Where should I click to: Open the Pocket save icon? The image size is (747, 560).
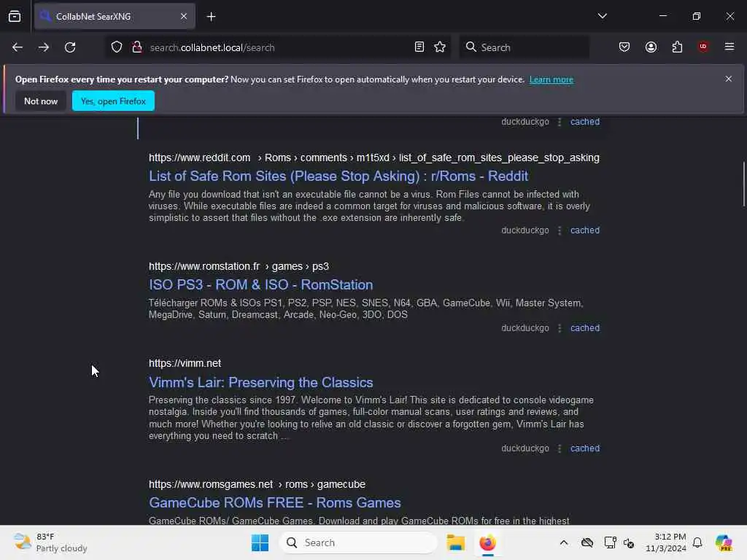tap(624, 47)
